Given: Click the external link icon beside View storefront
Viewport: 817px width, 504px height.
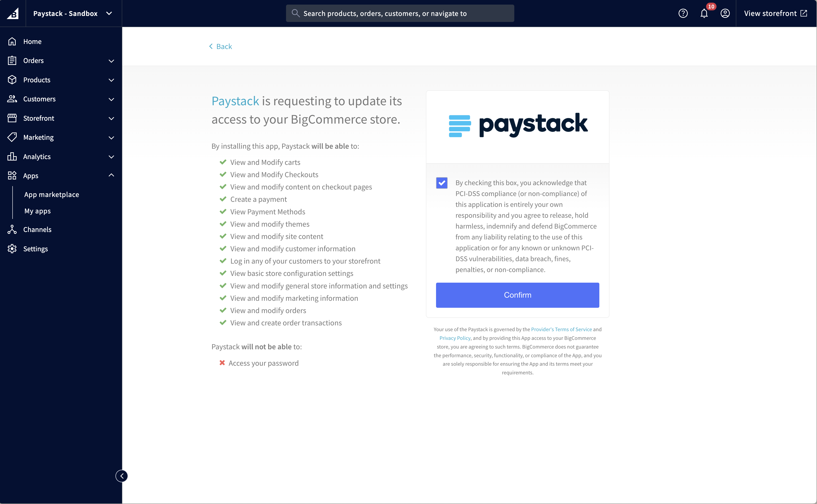Looking at the screenshot, I should click(804, 13).
